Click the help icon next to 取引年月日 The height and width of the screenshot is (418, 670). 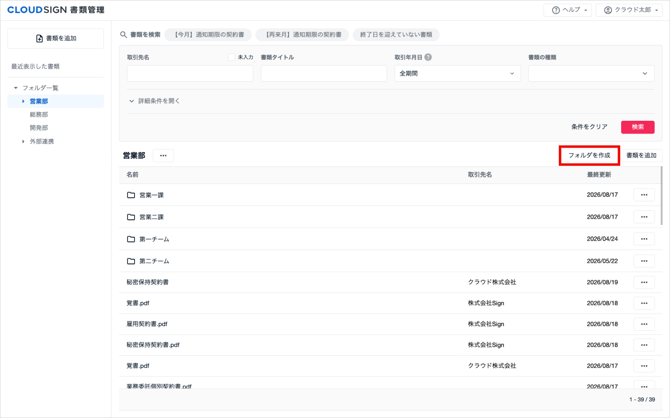[x=428, y=57]
